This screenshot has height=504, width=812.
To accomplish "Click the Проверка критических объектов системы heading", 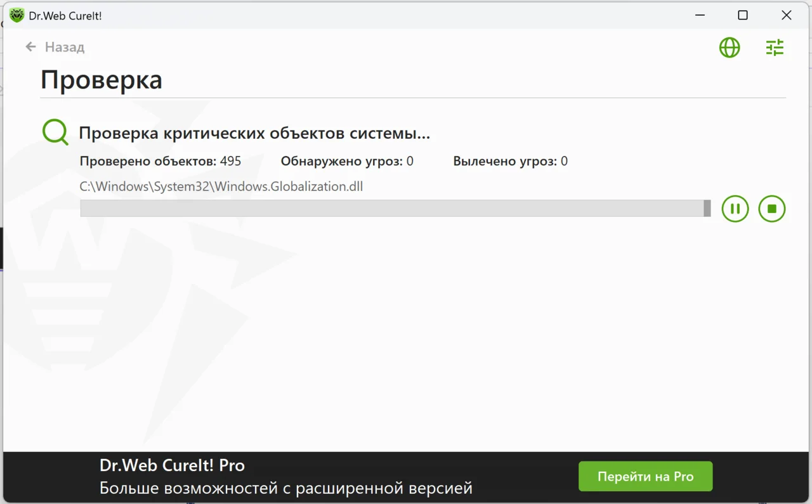I will pyautogui.click(x=254, y=133).
